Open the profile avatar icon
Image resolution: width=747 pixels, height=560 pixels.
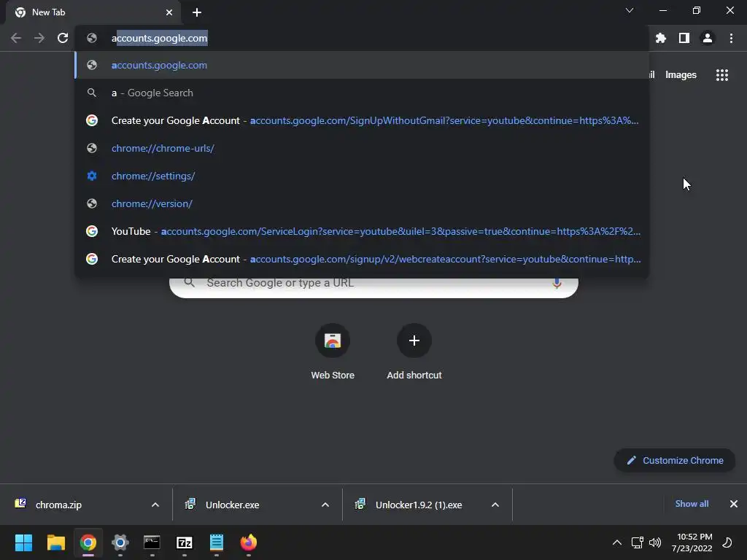pos(708,38)
